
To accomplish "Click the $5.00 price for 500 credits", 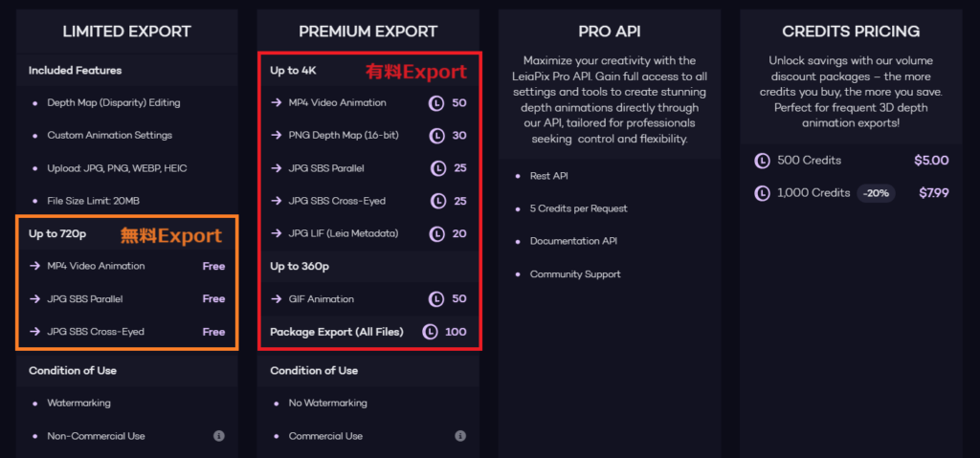I will [x=931, y=161].
